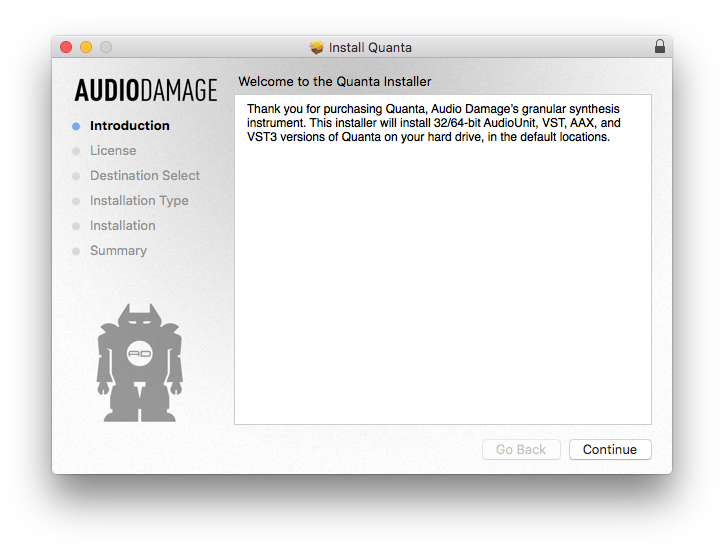Select the Introduction step
This screenshot has width=723, height=553.
pos(130,125)
